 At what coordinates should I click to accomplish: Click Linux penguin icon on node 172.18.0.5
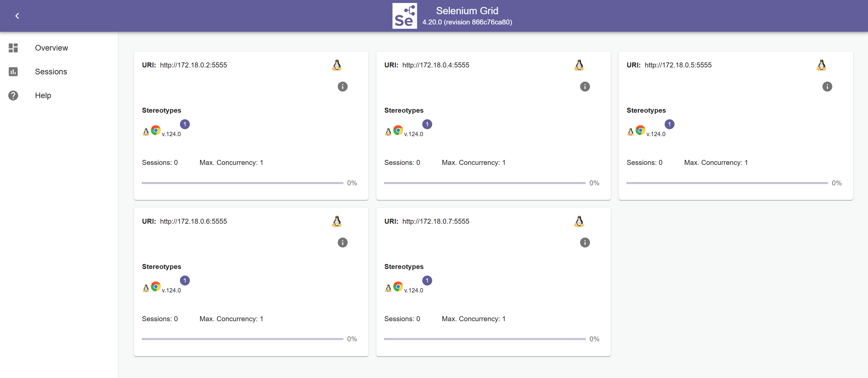(x=821, y=65)
